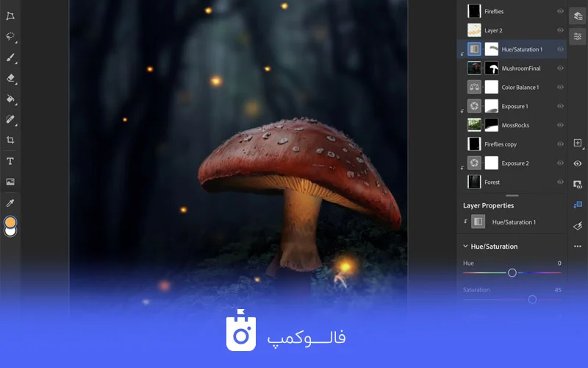
Task: Select the Spot Healing Brush tool
Action: click(10, 119)
